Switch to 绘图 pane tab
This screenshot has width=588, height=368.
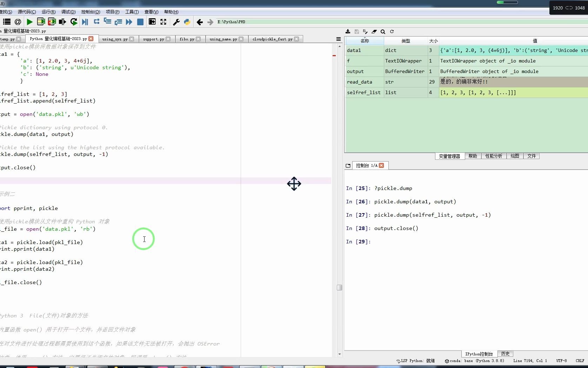[x=515, y=156]
